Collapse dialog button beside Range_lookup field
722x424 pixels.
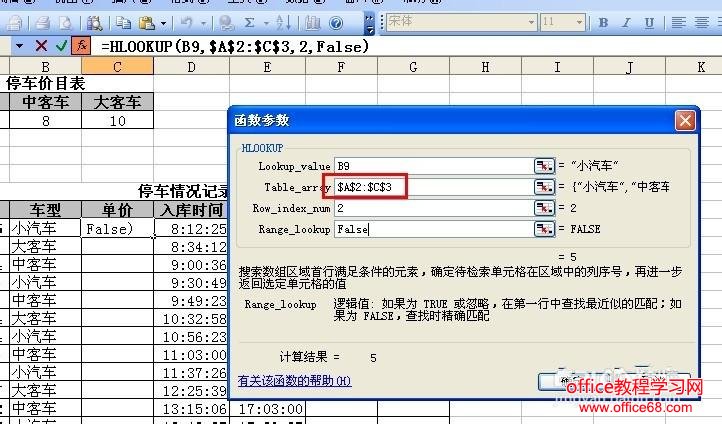click(544, 229)
